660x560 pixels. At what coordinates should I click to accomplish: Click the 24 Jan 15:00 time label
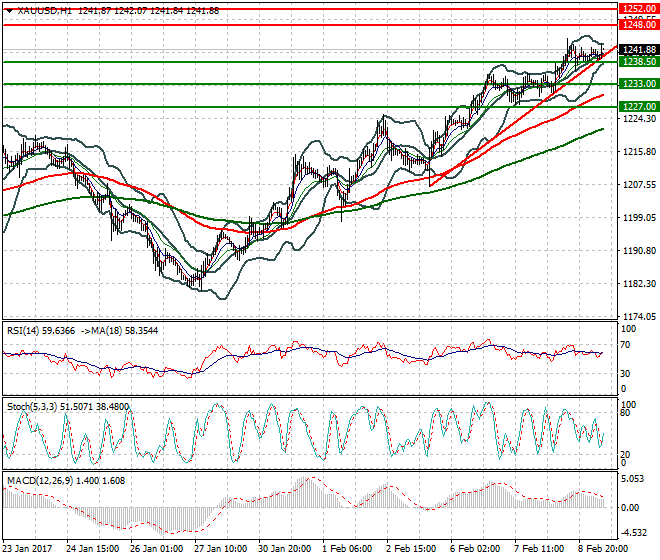point(93,549)
